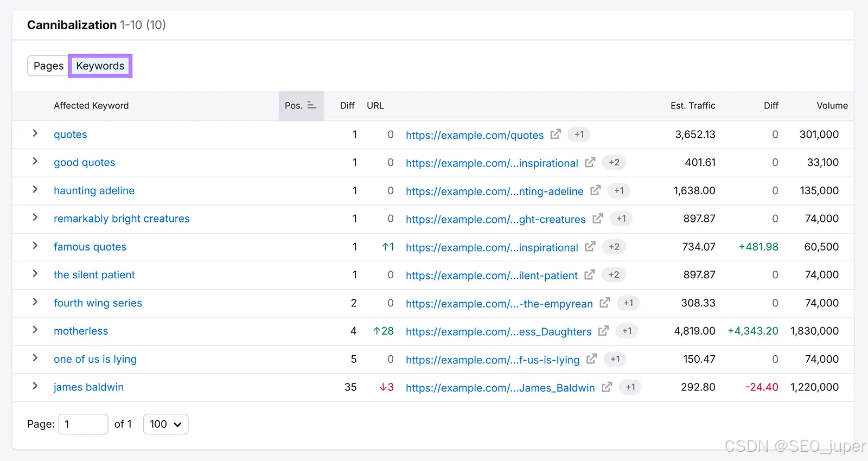
Task: Expand the famous quotes keyword row
Action: coord(35,246)
